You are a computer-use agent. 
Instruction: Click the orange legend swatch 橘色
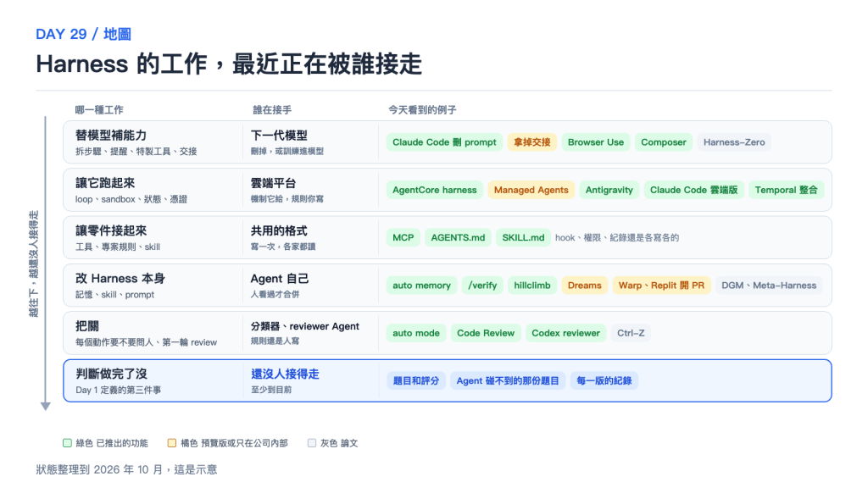click(171, 442)
